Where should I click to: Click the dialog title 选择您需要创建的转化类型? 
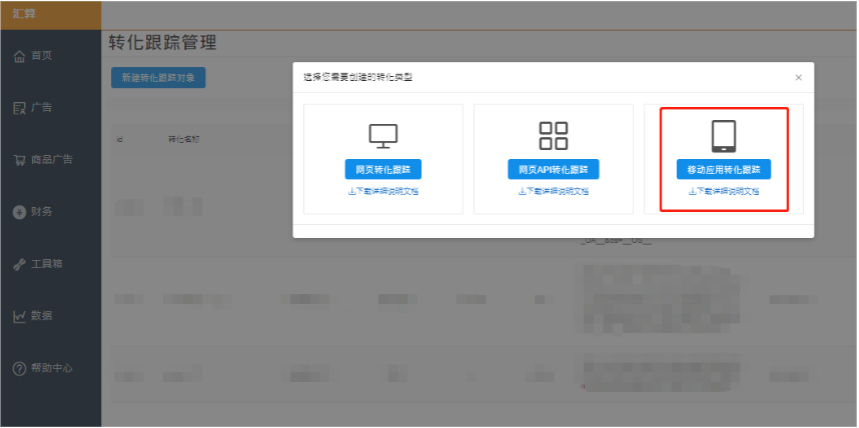358,77
